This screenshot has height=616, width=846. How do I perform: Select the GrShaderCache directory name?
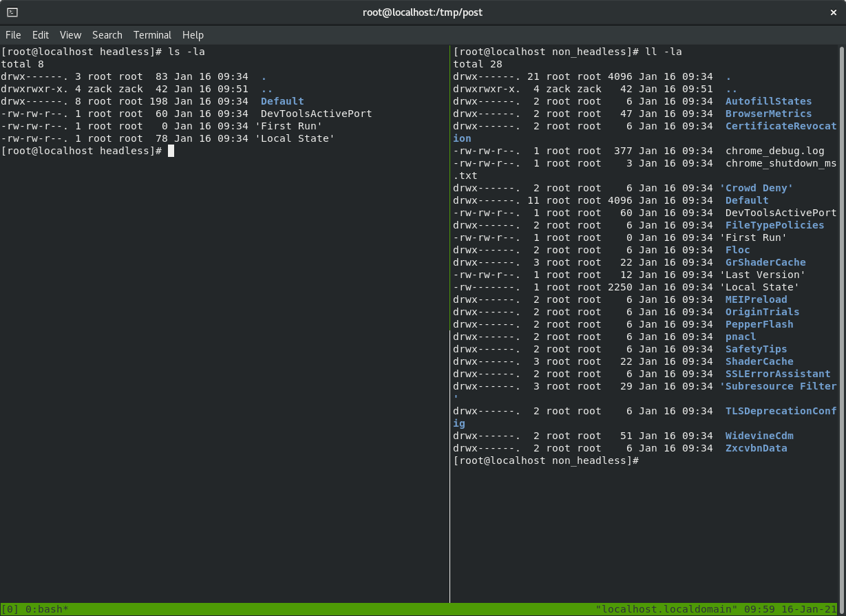click(765, 262)
